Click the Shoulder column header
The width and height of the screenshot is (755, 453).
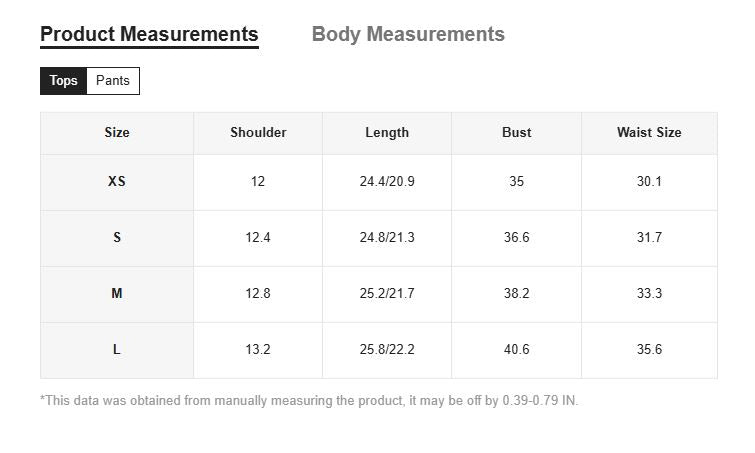pyautogui.click(x=258, y=132)
